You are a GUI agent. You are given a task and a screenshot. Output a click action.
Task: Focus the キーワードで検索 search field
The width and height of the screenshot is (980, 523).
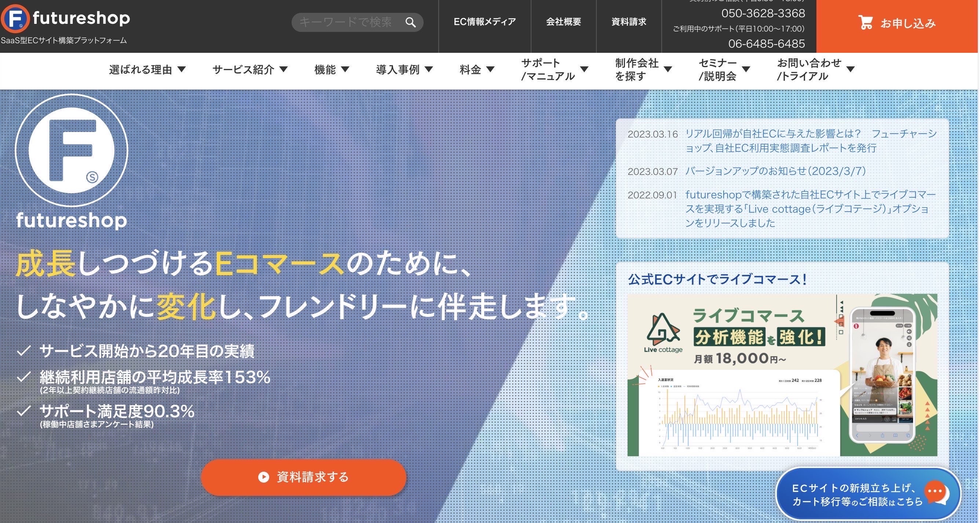[x=357, y=22]
